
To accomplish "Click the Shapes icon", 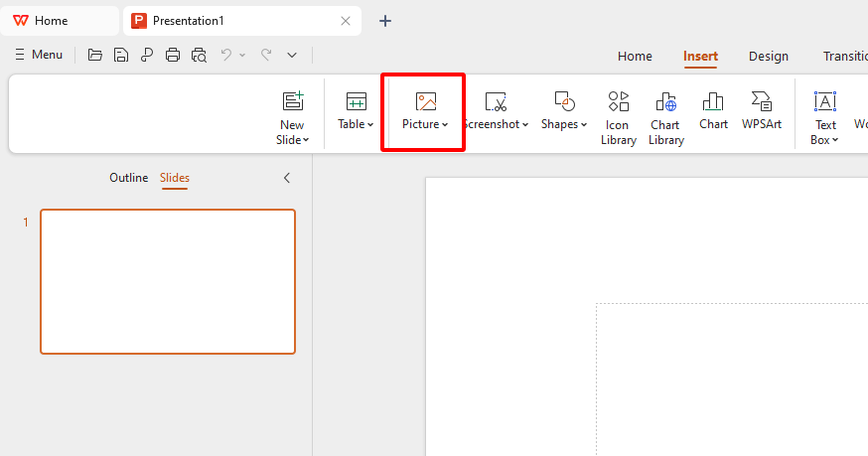I will (564, 102).
